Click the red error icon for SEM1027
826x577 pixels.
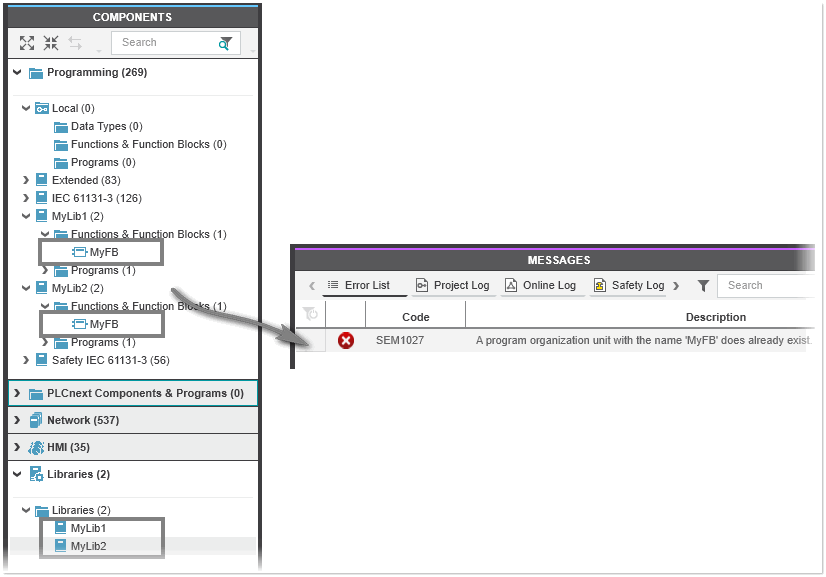click(346, 341)
